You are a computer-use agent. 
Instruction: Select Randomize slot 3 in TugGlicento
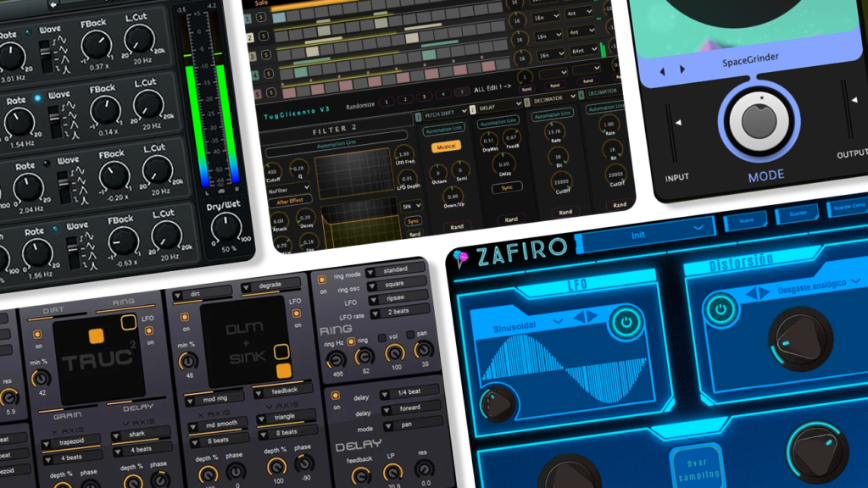[424, 97]
